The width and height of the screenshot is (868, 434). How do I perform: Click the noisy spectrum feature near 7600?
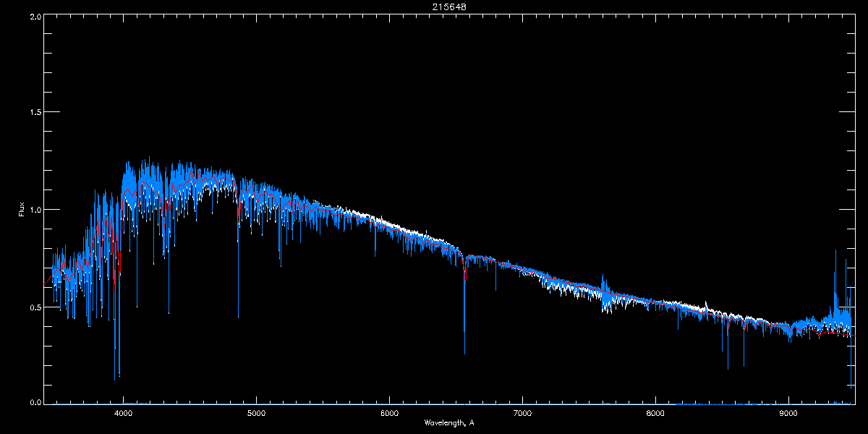606,293
